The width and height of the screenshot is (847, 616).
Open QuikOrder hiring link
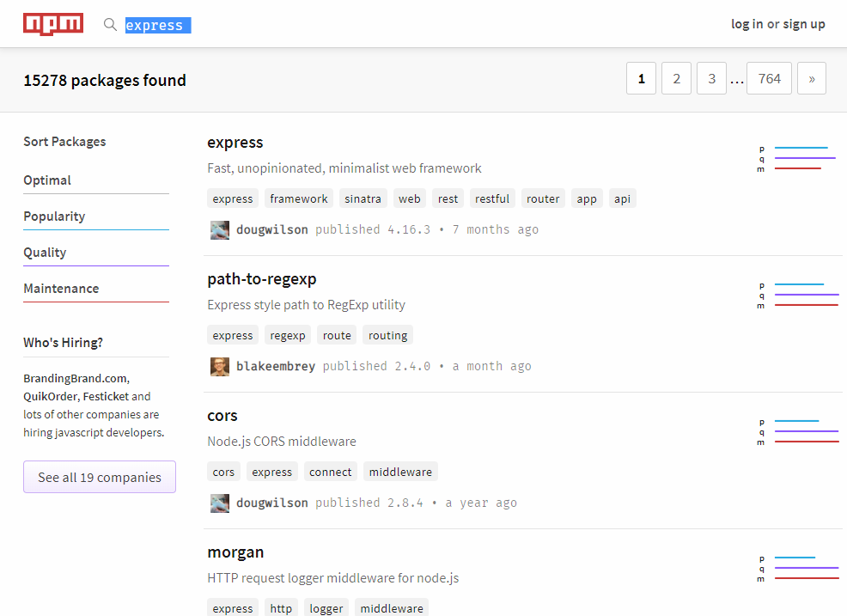[x=50, y=397]
